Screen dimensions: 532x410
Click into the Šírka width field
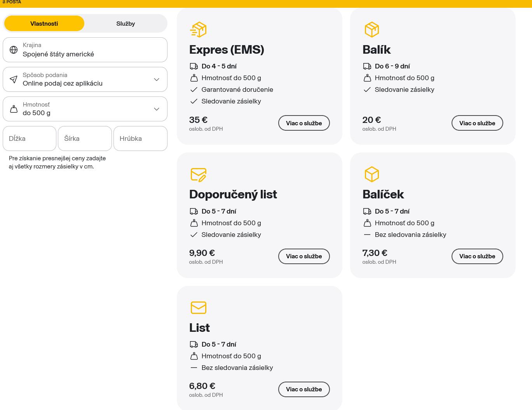click(85, 138)
